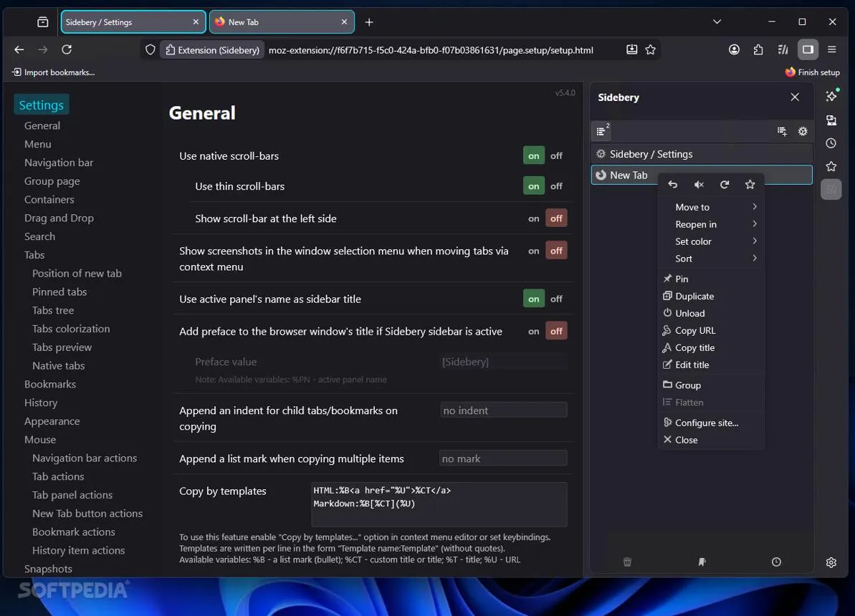Open the 'no mark' list mark dropdown
Image resolution: width=855 pixels, height=616 pixels.
click(503, 458)
